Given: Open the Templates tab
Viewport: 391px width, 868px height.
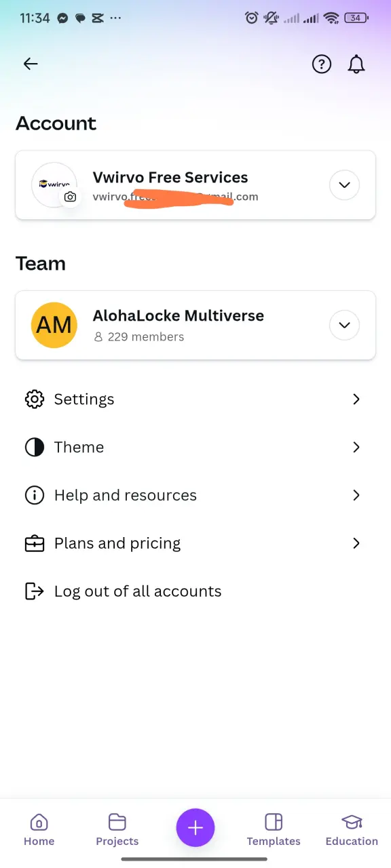Looking at the screenshot, I should pyautogui.click(x=274, y=830).
